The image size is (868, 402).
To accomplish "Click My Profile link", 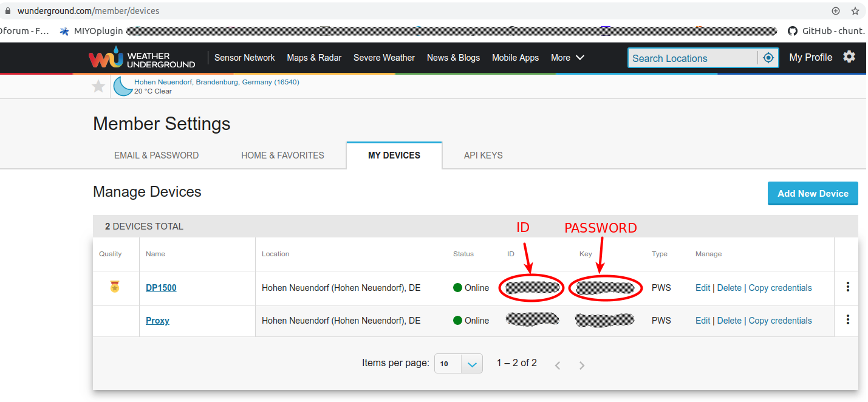I will point(810,57).
